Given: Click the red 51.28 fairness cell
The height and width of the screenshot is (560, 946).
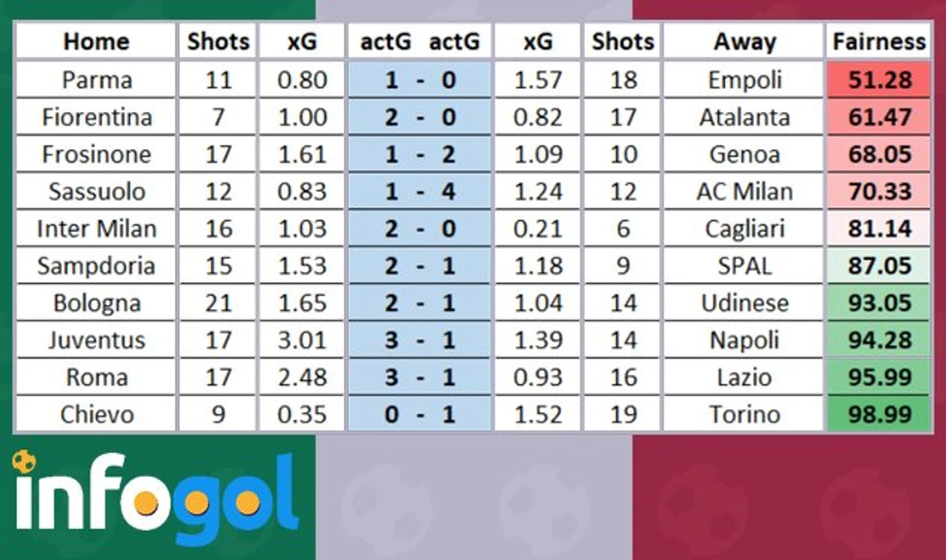Looking at the screenshot, I should pos(879,80).
